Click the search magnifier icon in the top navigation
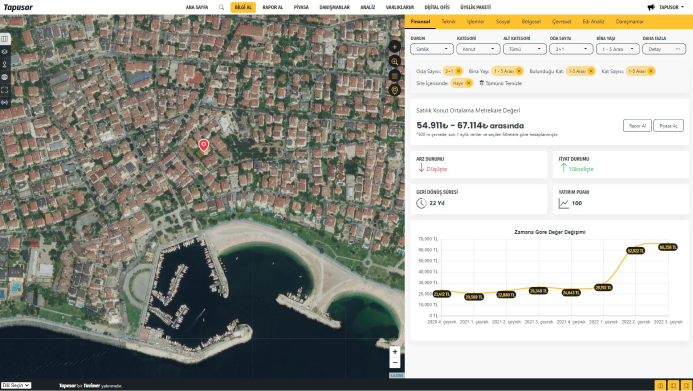 tap(221, 8)
